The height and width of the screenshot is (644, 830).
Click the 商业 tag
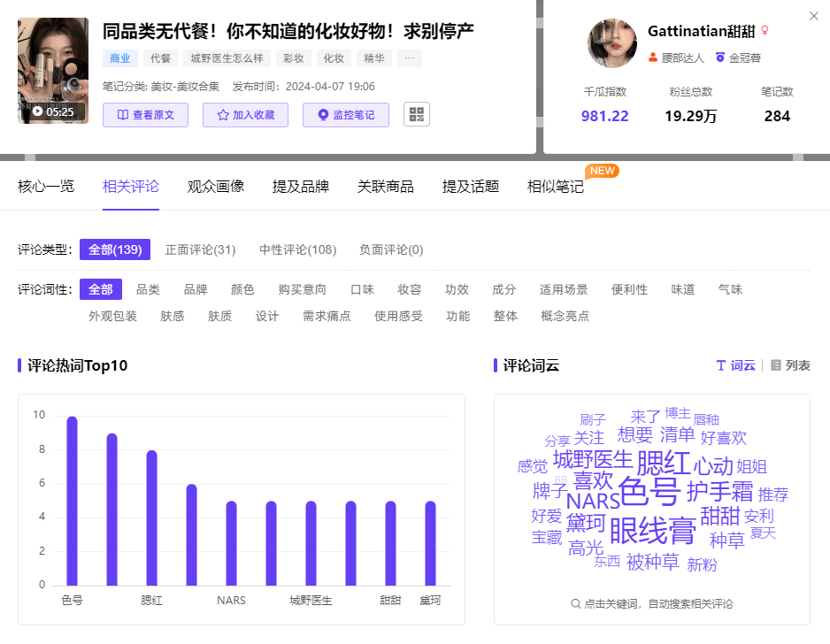point(120,58)
